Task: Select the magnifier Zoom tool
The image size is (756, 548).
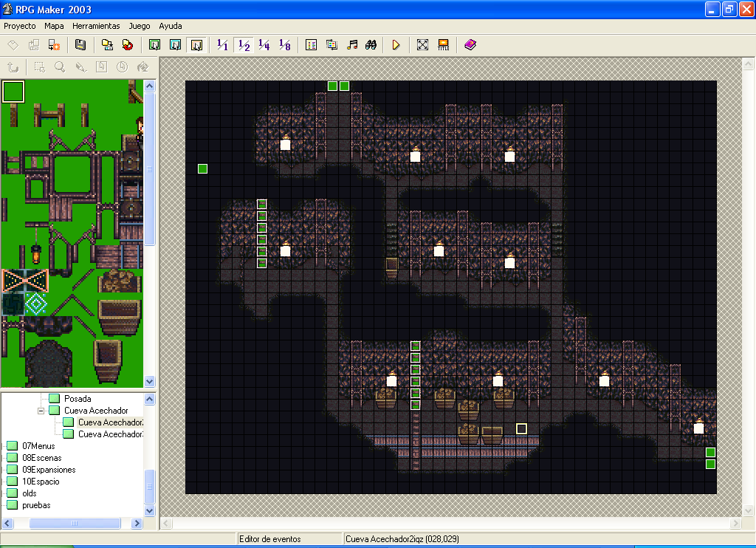Action: pyautogui.click(x=60, y=67)
